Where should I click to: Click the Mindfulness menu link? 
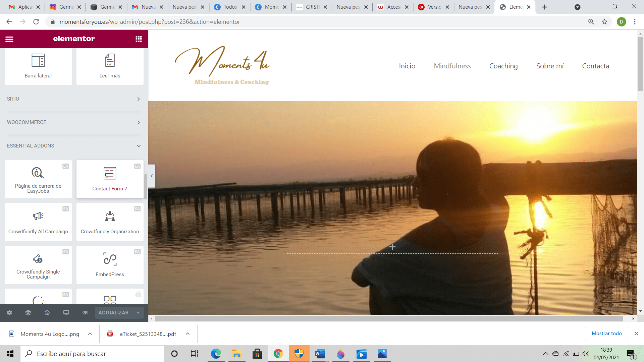(452, 66)
